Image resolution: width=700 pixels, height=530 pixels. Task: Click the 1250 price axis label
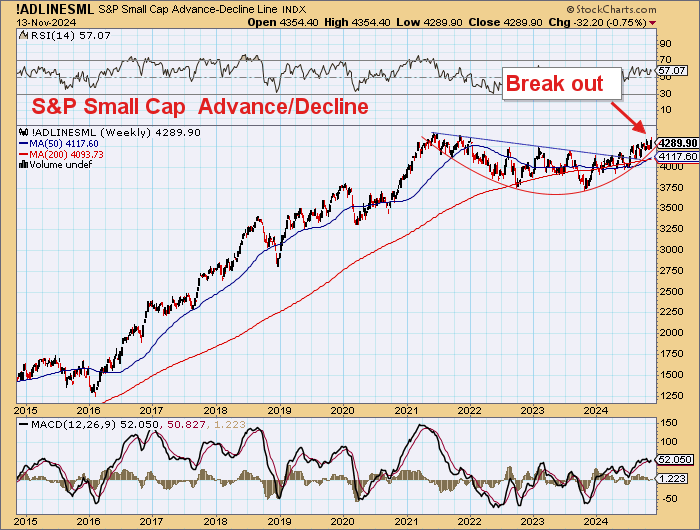click(x=671, y=396)
